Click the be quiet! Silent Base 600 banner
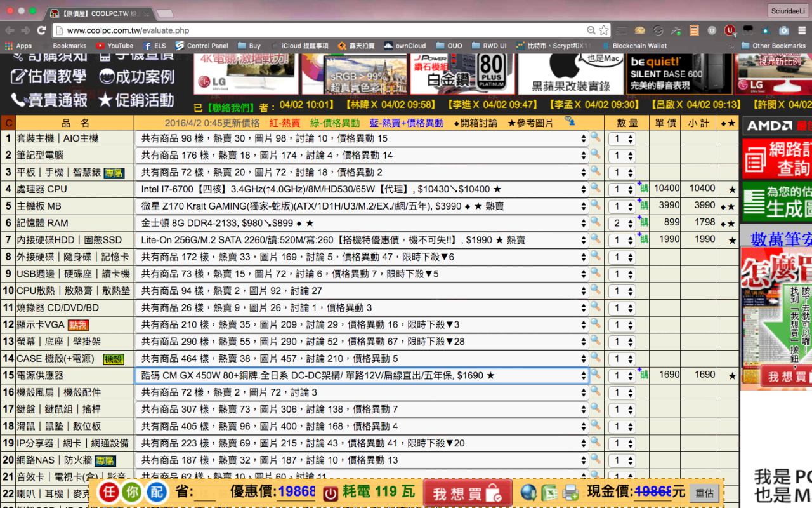Image resolution: width=812 pixels, height=508 pixels. coord(679,74)
